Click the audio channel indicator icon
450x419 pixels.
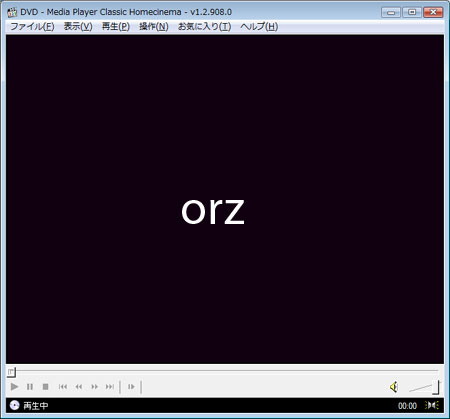(x=432, y=405)
